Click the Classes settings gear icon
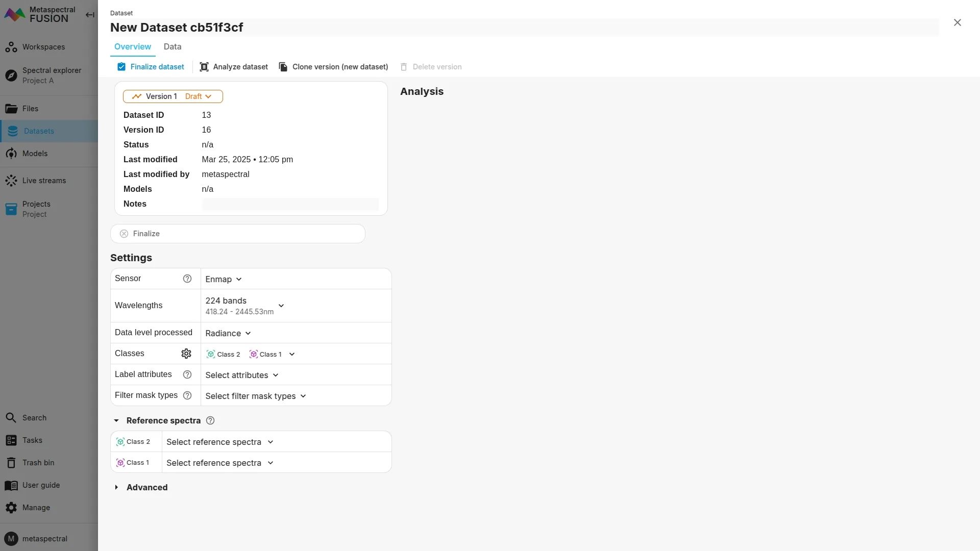The height and width of the screenshot is (551, 980). [x=186, y=354]
